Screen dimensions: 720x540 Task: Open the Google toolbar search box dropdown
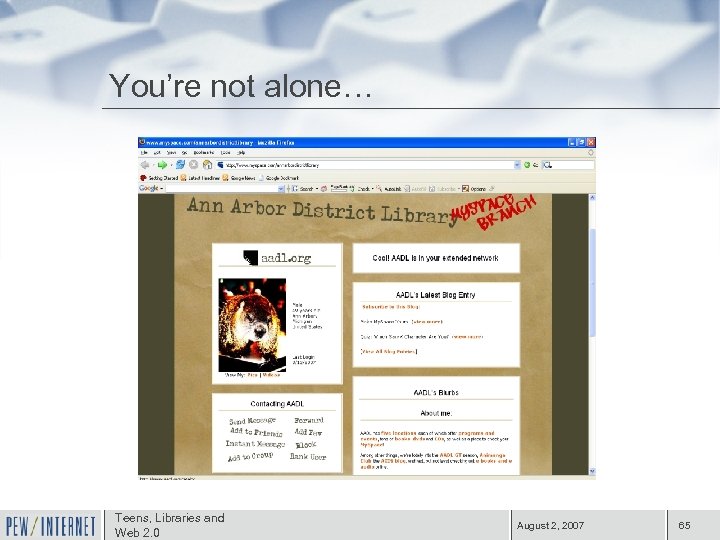(x=281, y=189)
